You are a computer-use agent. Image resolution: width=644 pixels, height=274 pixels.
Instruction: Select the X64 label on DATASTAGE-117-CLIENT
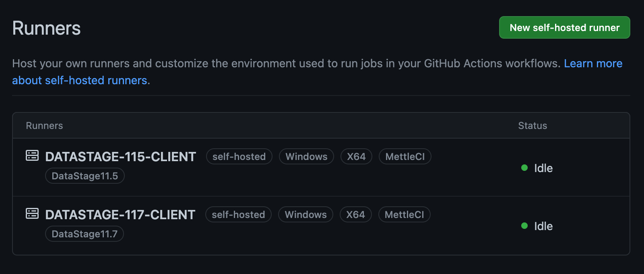click(x=355, y=215)
